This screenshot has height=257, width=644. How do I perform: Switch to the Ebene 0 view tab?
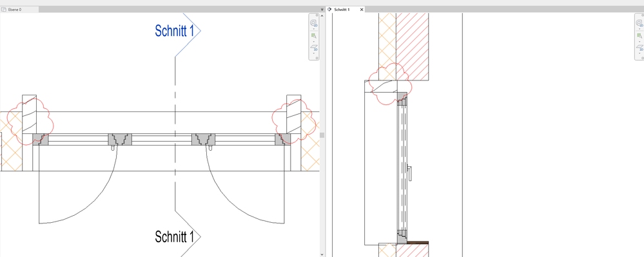click(x=19, y=9)
